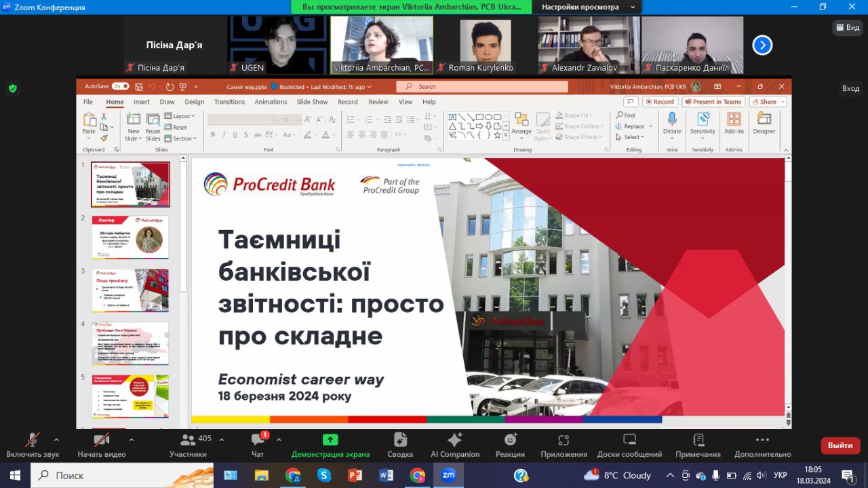This screenshot has width=868, height=488.
Task: Click Zoom encryption shield icon
Action: [x=12, y=88]
